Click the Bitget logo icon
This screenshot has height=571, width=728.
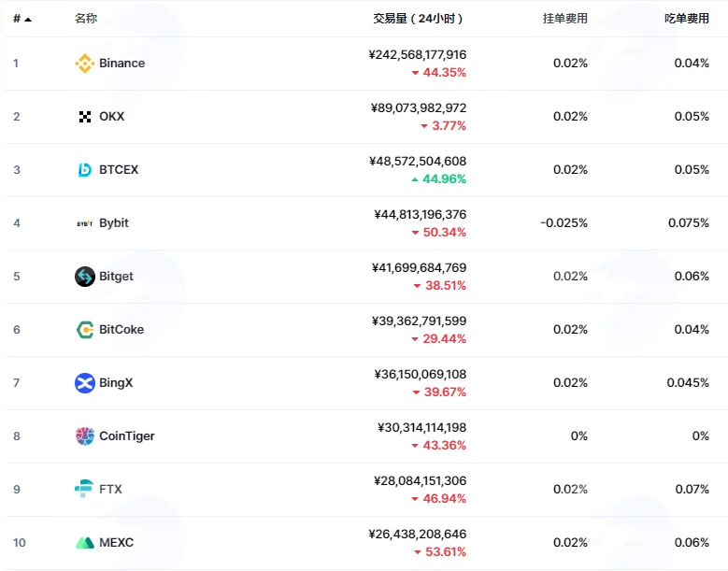84,277
